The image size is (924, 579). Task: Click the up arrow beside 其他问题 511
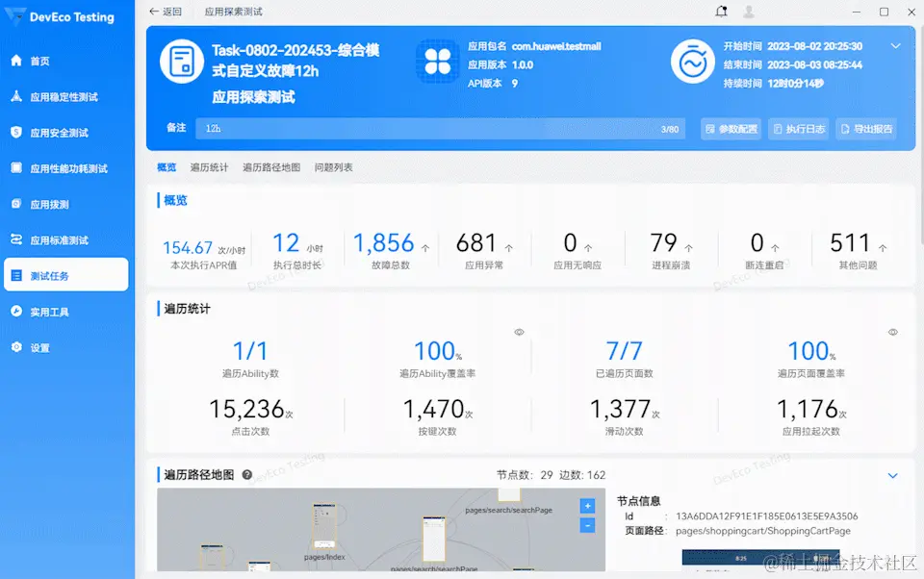883,248
